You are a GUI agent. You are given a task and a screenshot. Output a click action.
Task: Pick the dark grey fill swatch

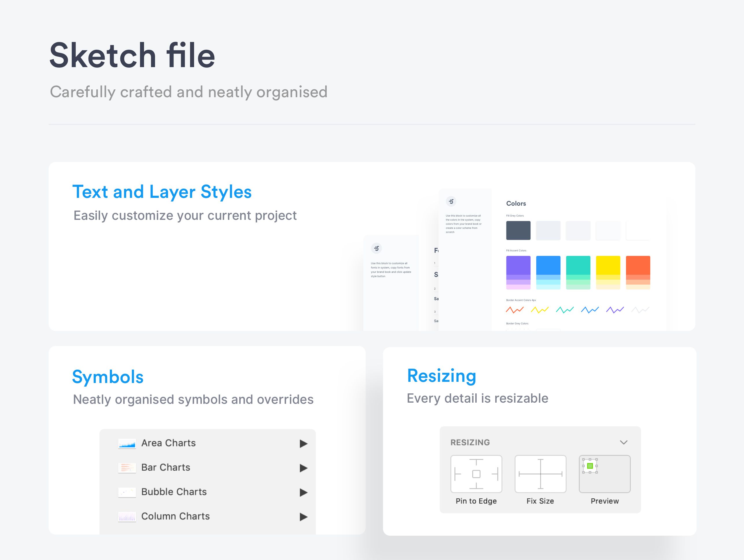(518, 230)
